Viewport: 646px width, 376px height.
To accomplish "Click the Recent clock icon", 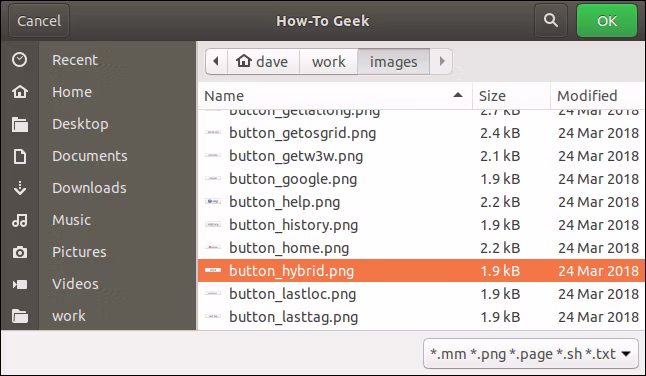I will pyautogui.click(x=19, y=60).
